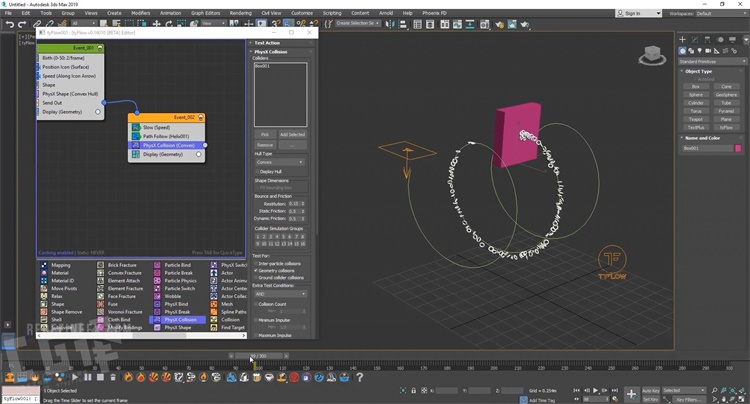Select PhysX Collision (Convex) operator in Event_002

[166, 145]
